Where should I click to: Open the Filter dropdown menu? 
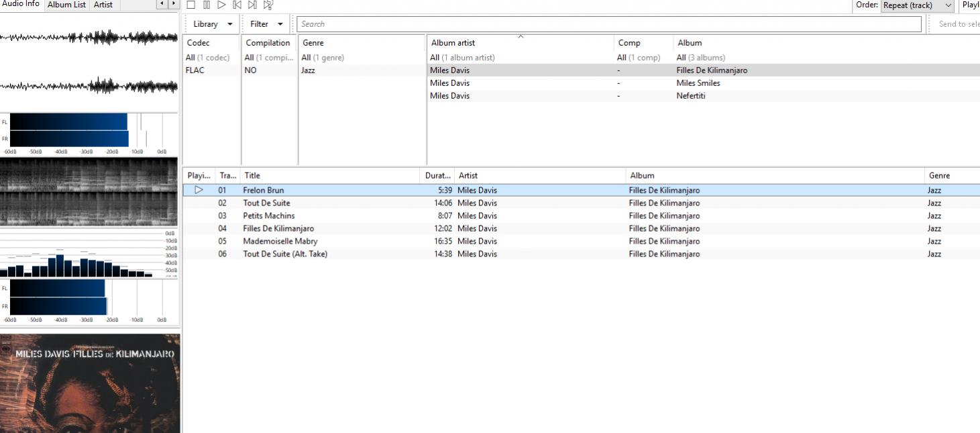tap(266, 24)
